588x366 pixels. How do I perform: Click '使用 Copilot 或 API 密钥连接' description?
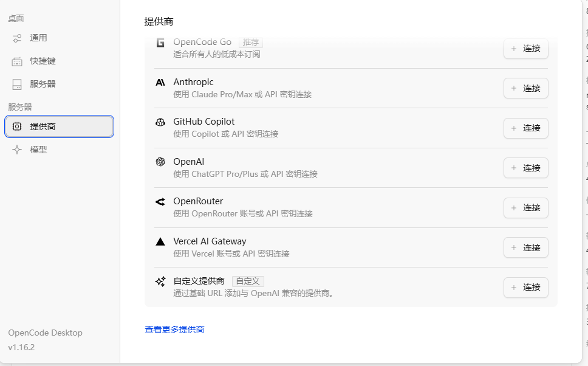click(x=226, y=134)
